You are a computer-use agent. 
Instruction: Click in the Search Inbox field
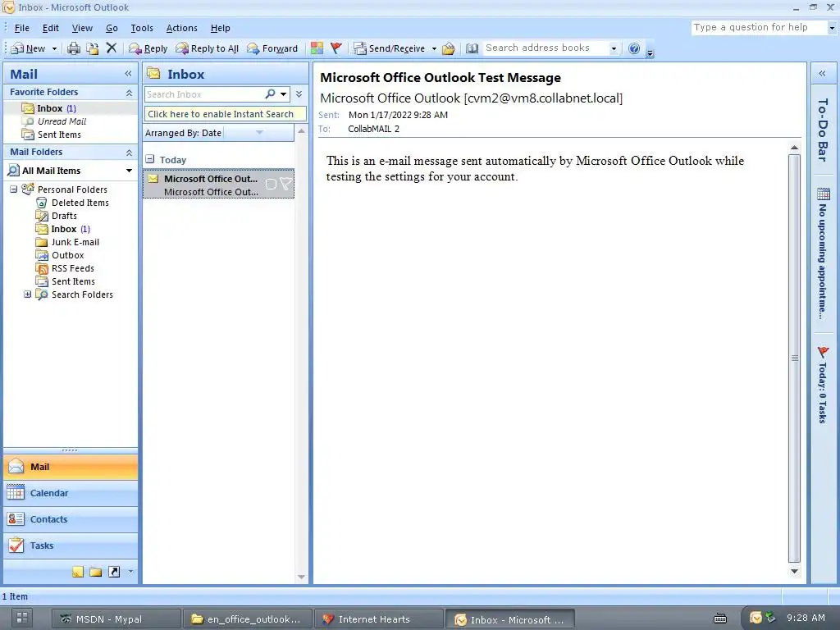pyautogui.click(x=203, y=94)
